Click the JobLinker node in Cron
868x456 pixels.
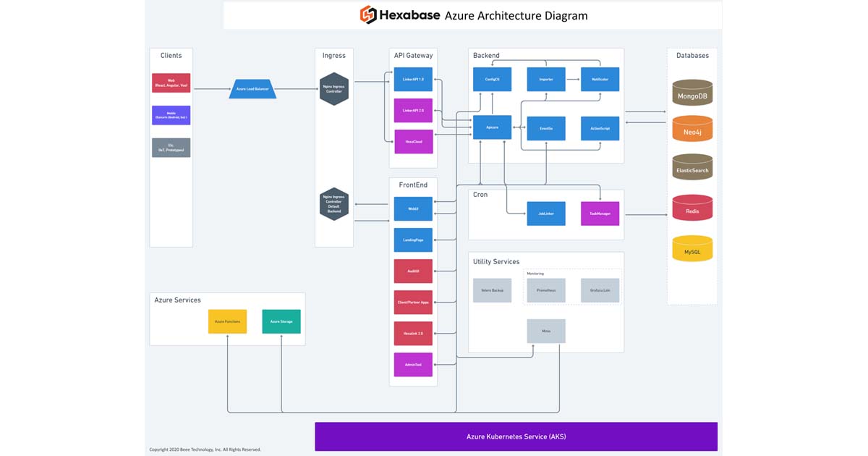point(546,214)
